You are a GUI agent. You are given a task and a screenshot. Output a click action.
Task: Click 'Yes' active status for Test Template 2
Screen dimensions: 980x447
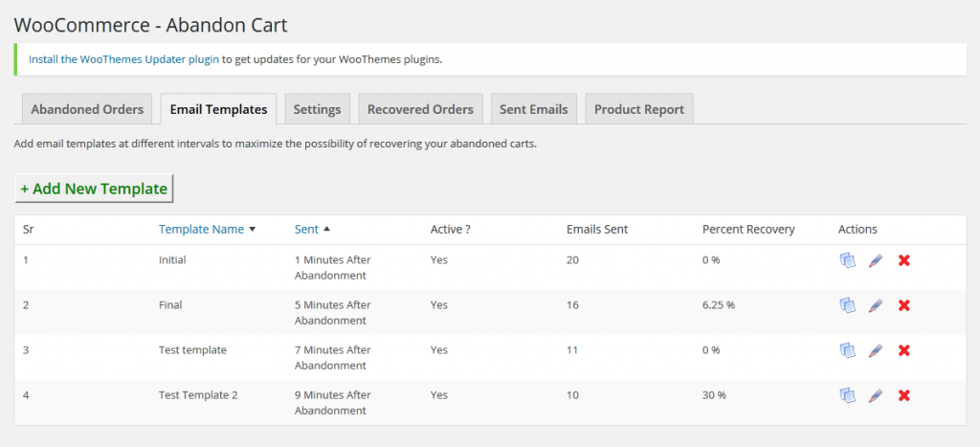439,395
